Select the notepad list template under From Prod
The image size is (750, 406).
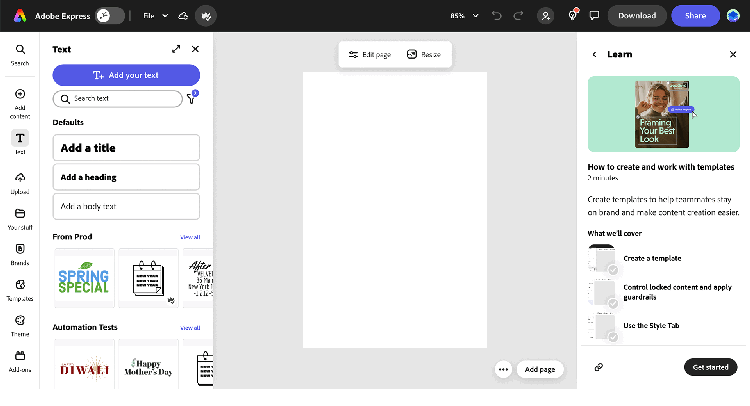point(148,278)
